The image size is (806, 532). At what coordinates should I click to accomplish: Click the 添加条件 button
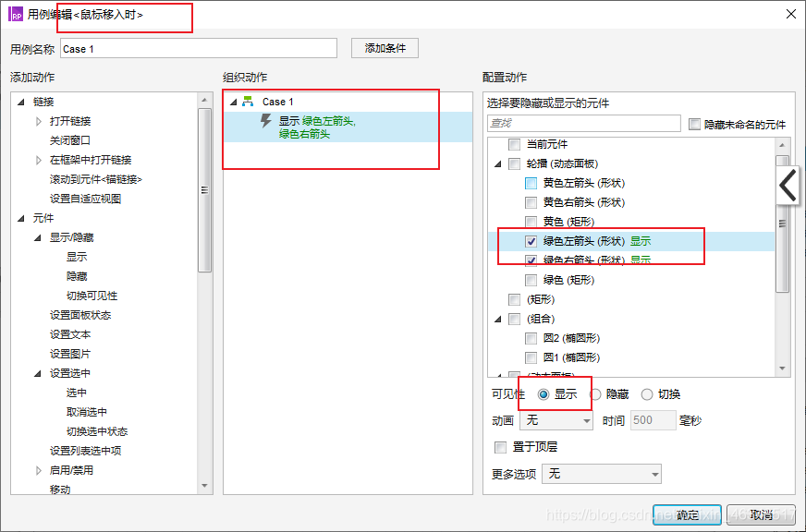pyautogui.click(x=385, y=48)
